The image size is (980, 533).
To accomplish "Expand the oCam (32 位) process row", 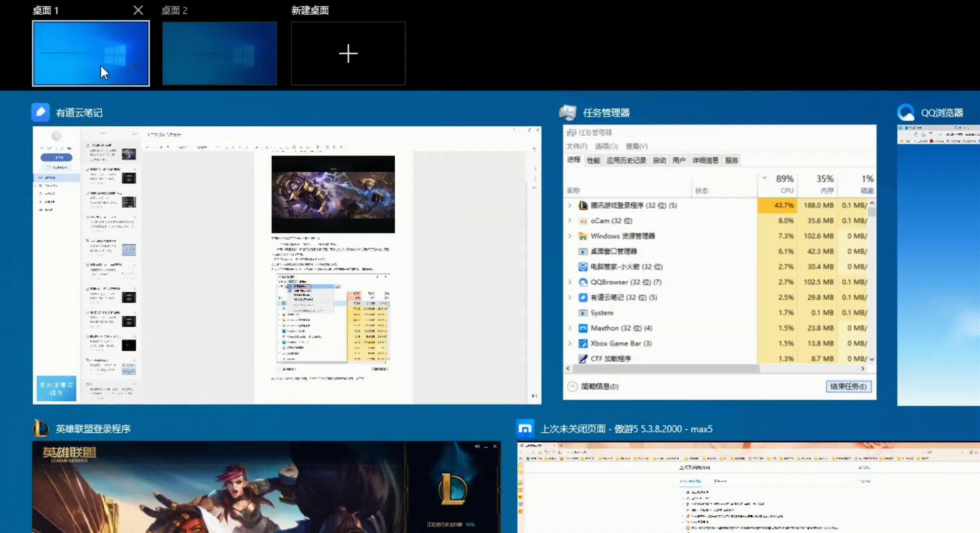I will (570, 221).
